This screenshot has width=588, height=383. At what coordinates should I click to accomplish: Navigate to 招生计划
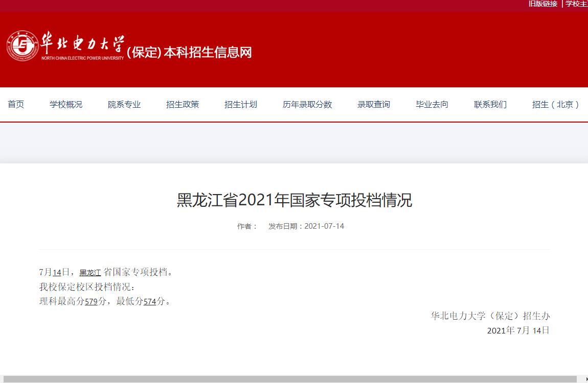pyautogui.click(x=241, y=104)
